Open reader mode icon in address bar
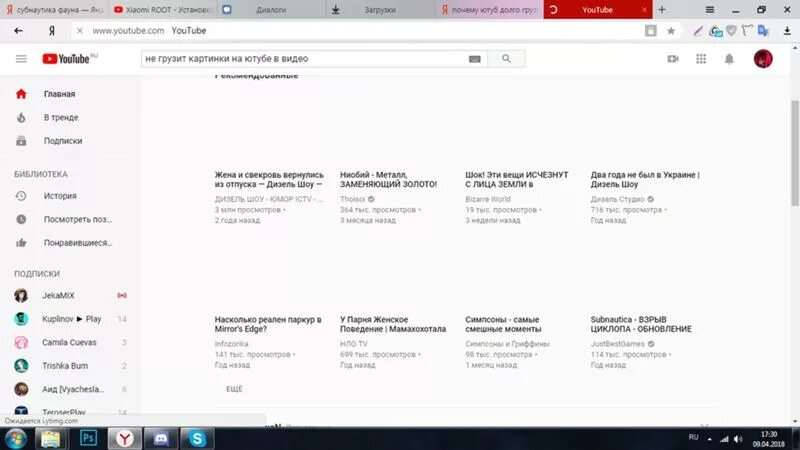800x450 pixels. click(x=651, y=31)
